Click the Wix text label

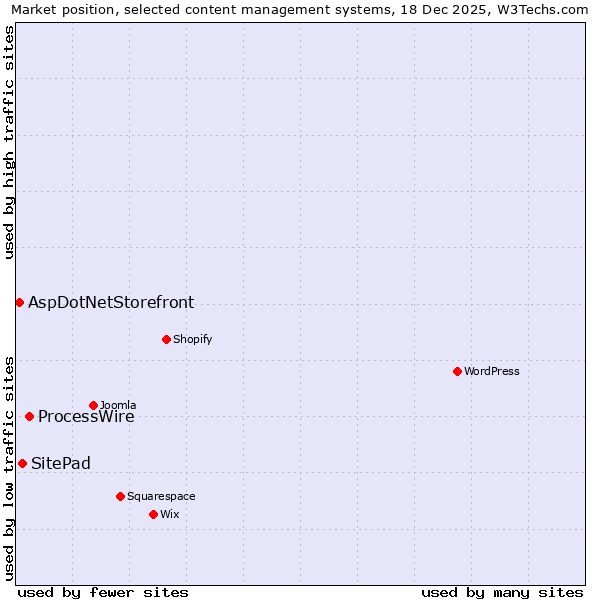point(169,514)
